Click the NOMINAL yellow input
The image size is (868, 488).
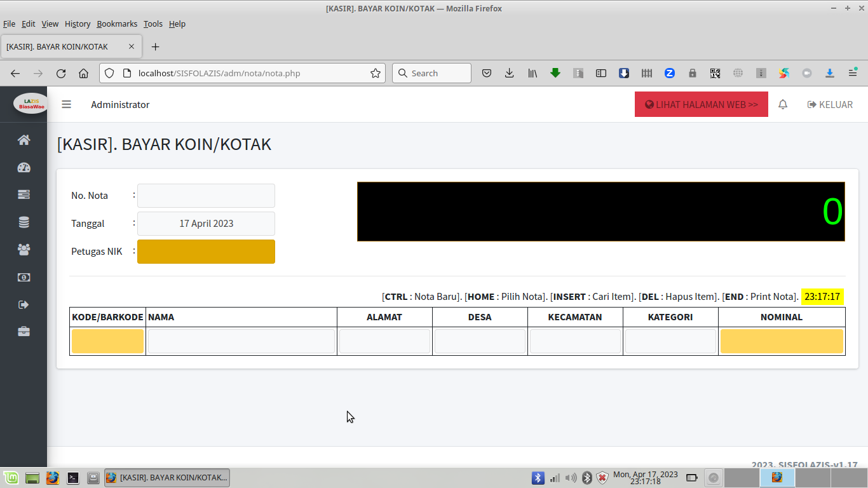pyautogui.click(x=782, y=341)
